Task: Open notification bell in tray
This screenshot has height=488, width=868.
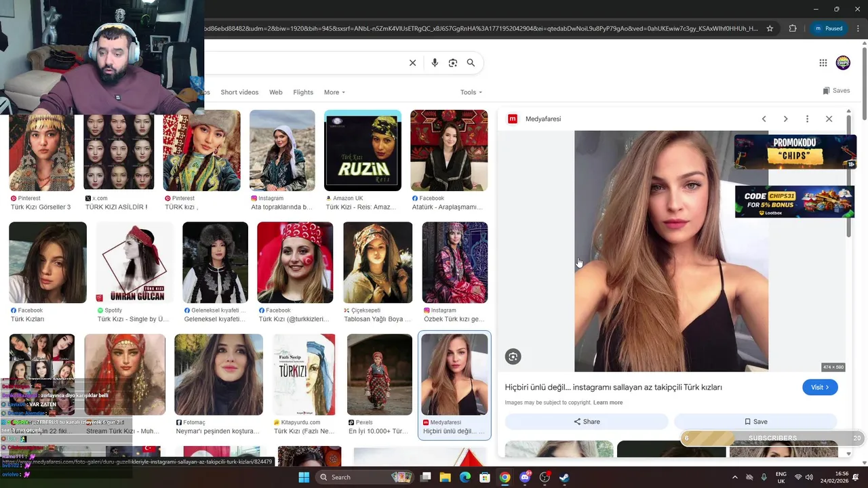Action: point(855,477)
